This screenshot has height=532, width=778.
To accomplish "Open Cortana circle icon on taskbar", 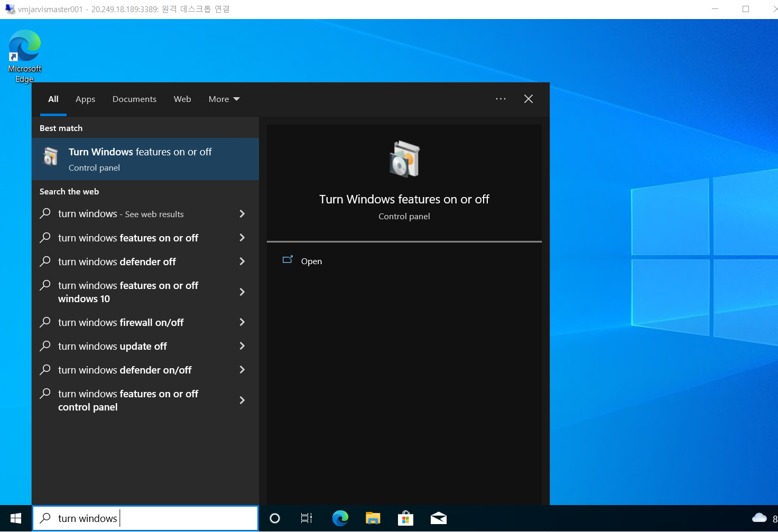I will coord(275,518).
